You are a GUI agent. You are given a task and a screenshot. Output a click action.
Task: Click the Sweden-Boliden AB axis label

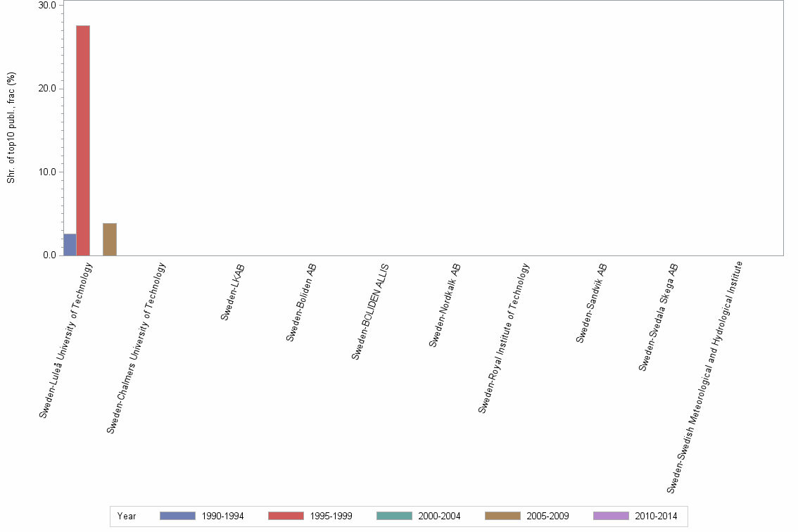click(x=300, y=304)
